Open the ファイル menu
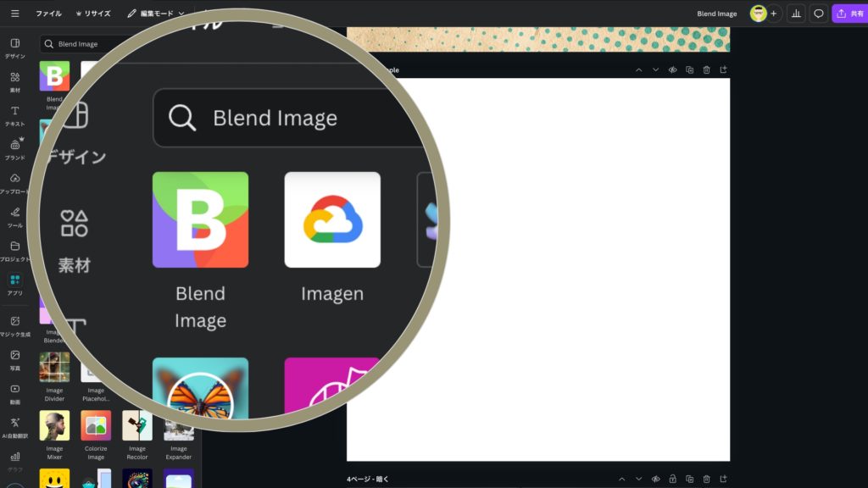 coord(48,14)
